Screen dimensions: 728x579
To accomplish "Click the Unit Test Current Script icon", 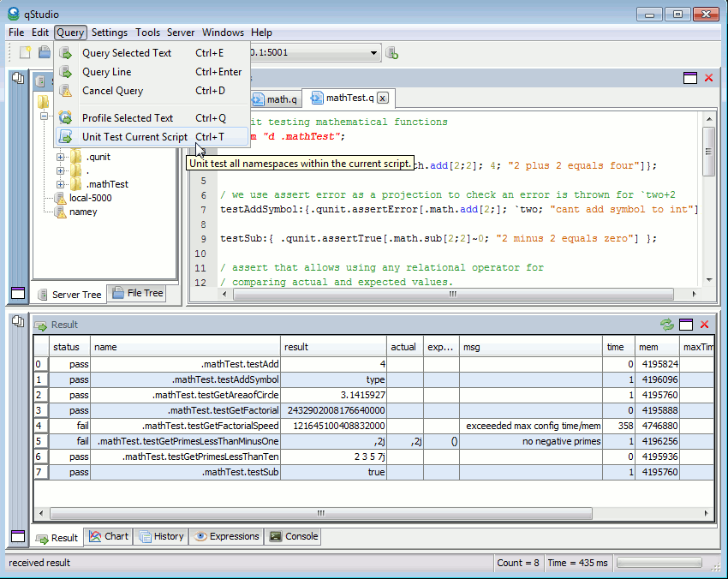I will (x=65, y=137).
